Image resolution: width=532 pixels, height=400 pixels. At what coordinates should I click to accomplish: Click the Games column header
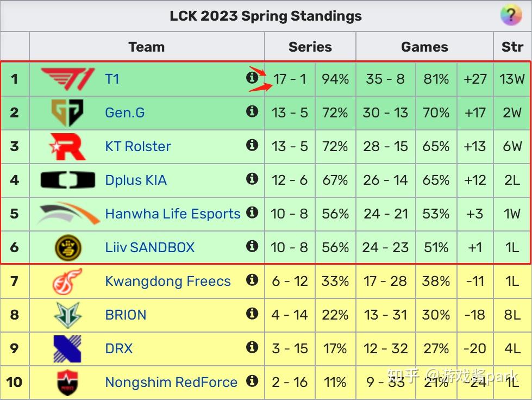click(x=424, y=47)
